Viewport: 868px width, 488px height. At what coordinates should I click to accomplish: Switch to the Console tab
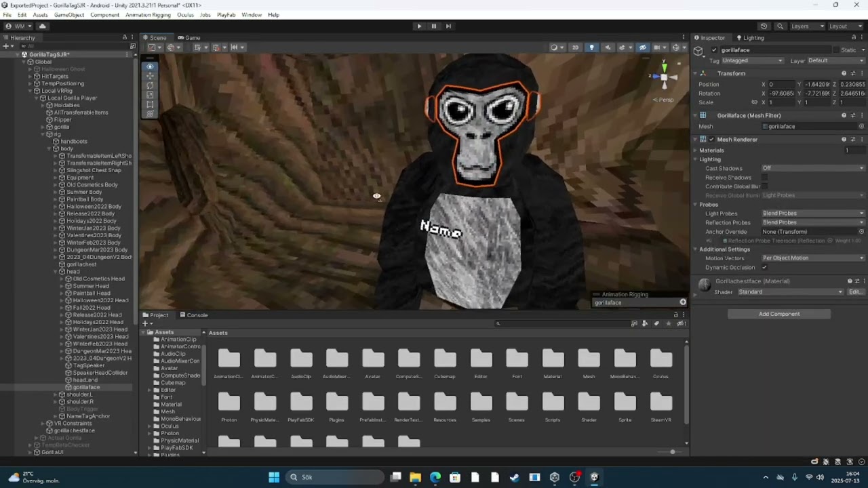pyautogui.click(x=193, y=315)
